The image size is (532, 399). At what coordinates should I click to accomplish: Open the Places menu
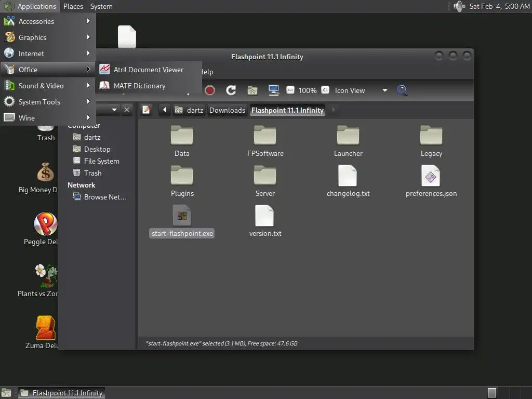[x=73, y=6]
